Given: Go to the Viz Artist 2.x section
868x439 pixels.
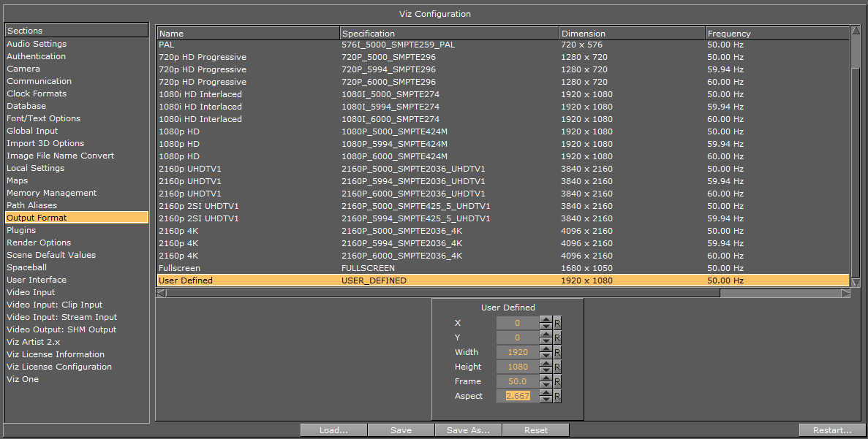Looking at the screenshot, I should point(76,343).
